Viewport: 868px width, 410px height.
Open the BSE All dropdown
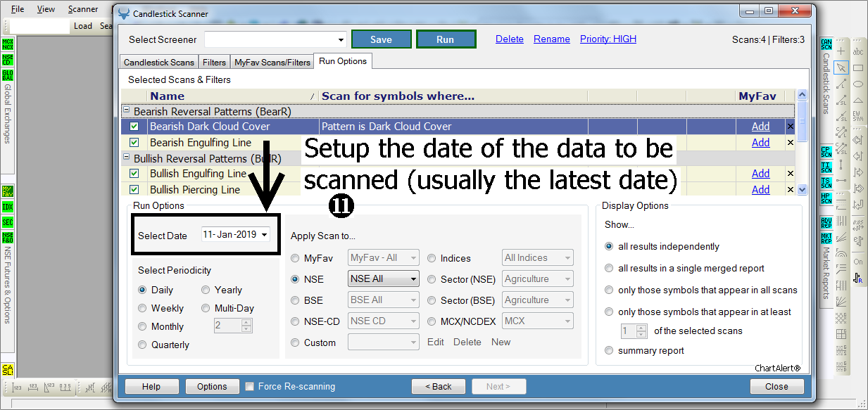pyautogui.click(x=384, y=300)
